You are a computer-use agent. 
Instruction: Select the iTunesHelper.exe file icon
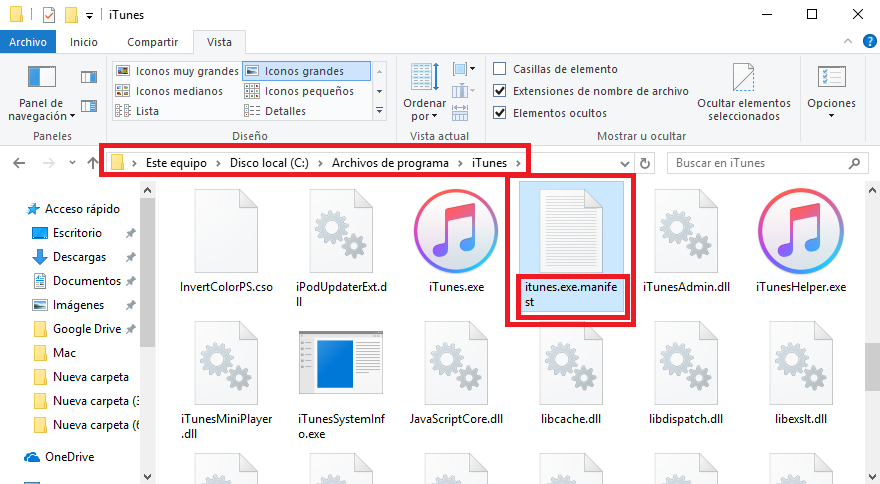[800, 231]
